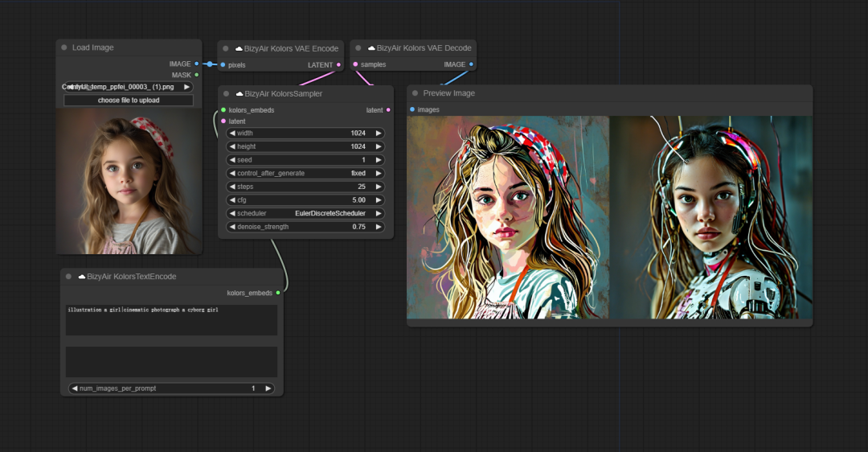The image size is (868, 452).
Task: Click the BizyAir Kolors VAE Encode title text
Action: [x=291, y=49]
